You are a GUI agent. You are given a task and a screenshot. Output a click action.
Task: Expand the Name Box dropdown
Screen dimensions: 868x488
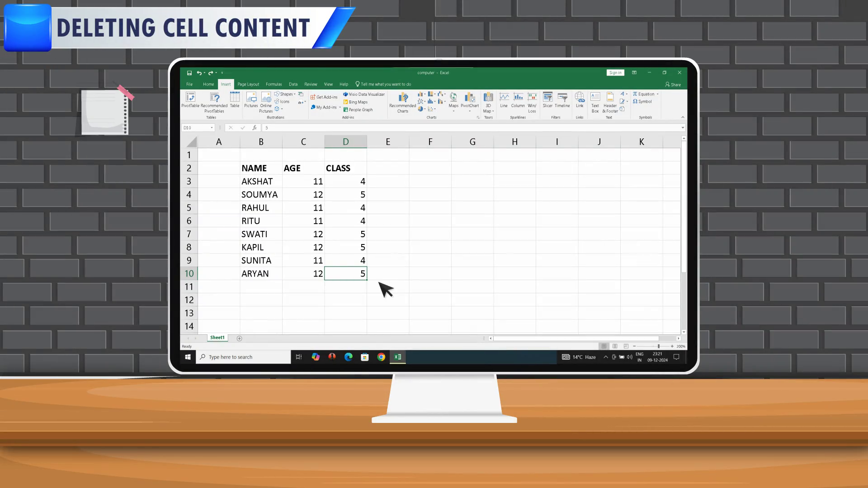211,128
